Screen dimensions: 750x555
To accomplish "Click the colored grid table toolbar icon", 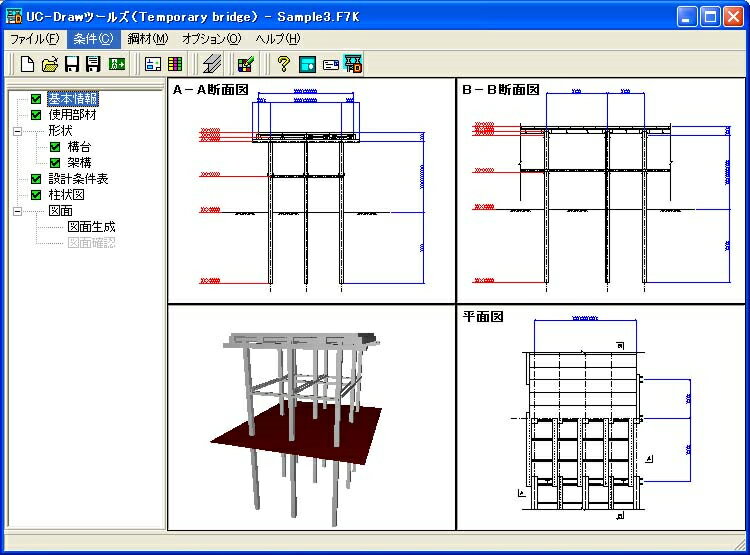I will click(175, 64).
